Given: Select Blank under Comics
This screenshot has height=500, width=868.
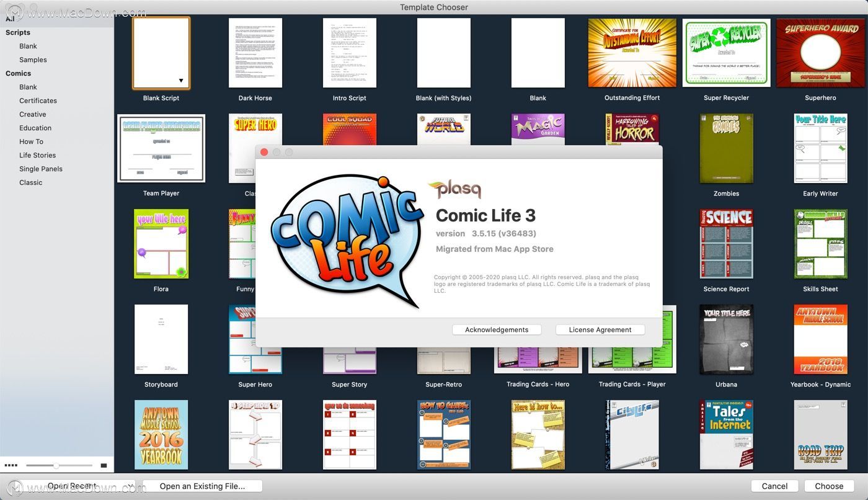Looking at the screenshot, I should coord(28,87).
